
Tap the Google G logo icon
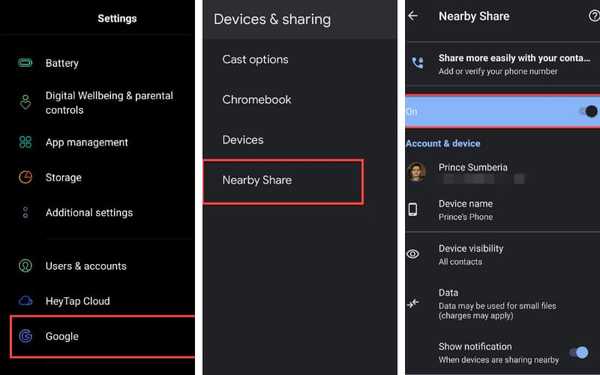click(x=25, y=336)
